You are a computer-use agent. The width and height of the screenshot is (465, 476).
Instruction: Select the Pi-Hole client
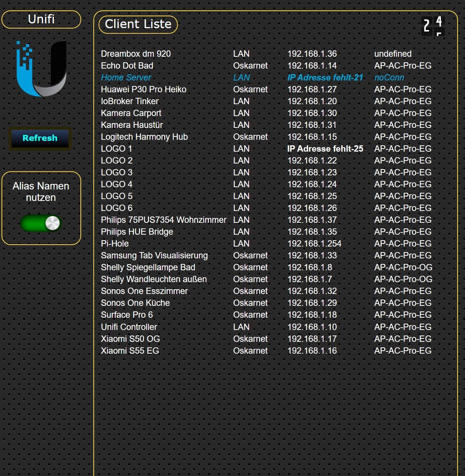[x=115, y=244]
